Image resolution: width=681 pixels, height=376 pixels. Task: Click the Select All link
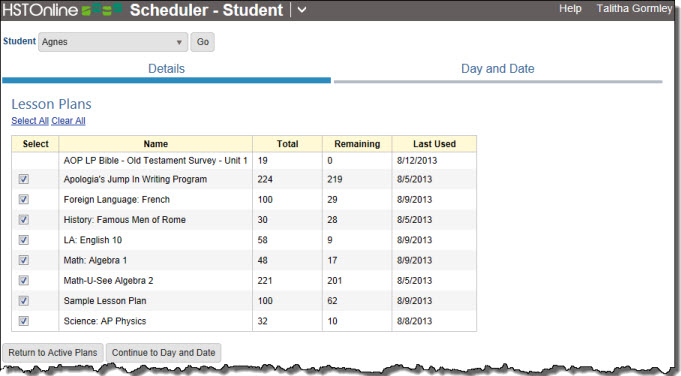[30, 121]
